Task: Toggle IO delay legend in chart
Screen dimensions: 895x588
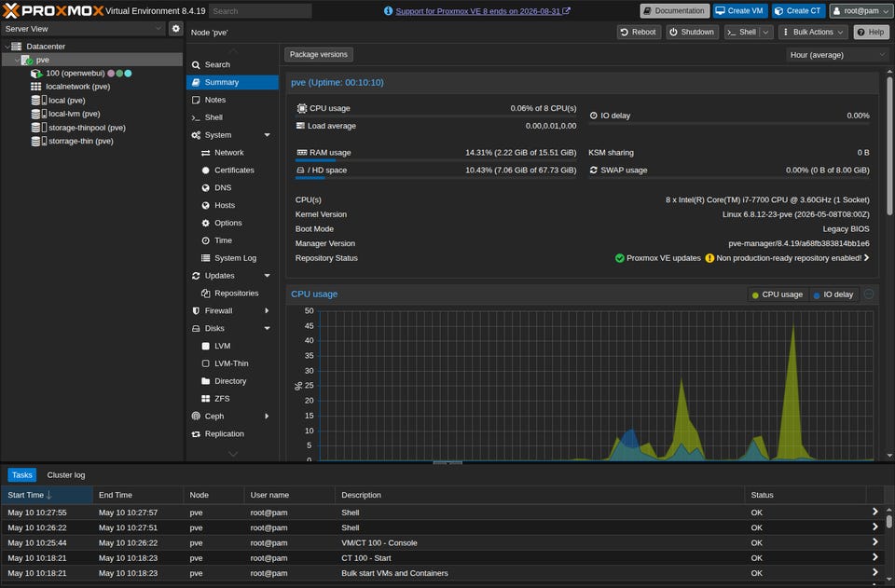Action: (x=833, y=294)
